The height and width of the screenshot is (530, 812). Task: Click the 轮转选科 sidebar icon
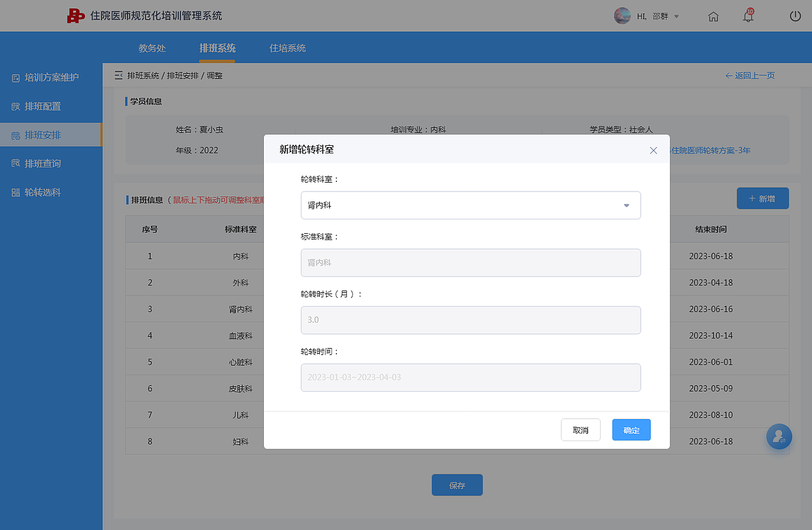tap(16, 192)
